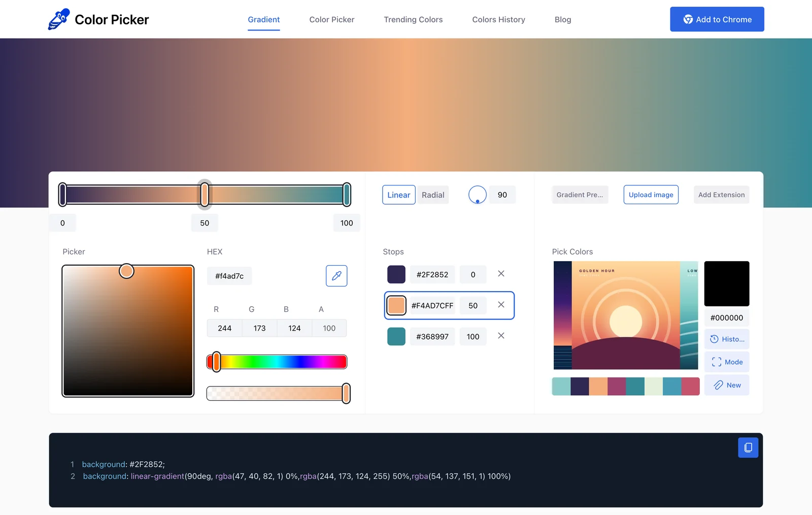Click the R value field 244
This screenshot has height=515, width=812.
(x=225, y=329)
